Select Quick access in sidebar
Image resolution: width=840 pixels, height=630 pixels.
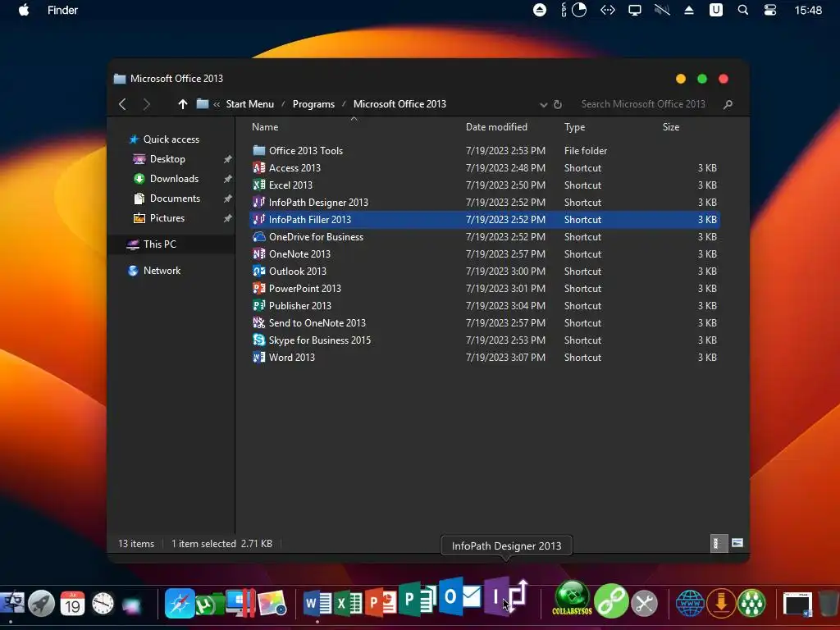coord(171,139)
